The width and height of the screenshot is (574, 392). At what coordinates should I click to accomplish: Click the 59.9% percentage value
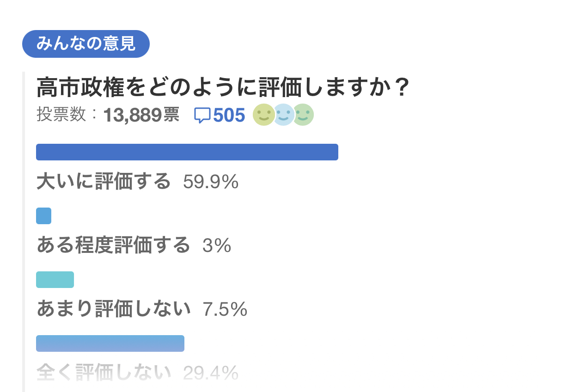point(211,183)
